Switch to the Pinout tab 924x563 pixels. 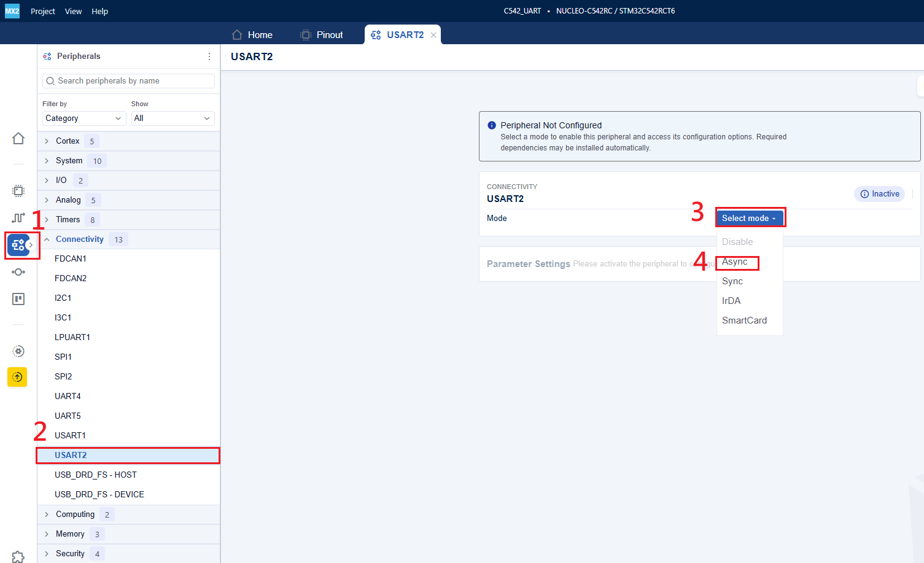pos(322,35)
